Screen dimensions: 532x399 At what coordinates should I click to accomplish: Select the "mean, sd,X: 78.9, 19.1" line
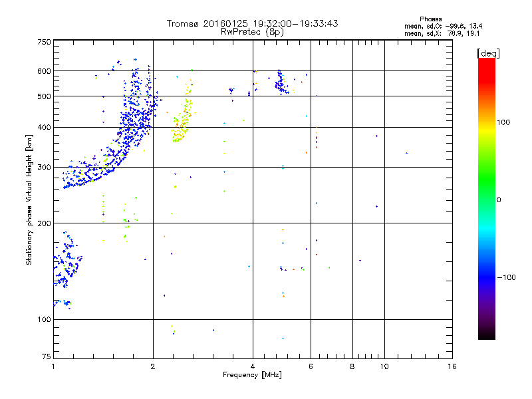[x=442, y=33]
